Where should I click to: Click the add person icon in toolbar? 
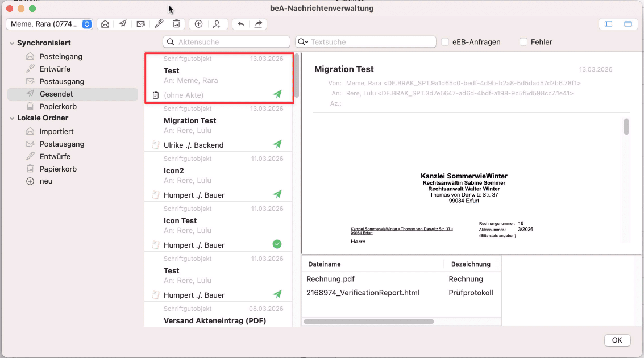217,24
